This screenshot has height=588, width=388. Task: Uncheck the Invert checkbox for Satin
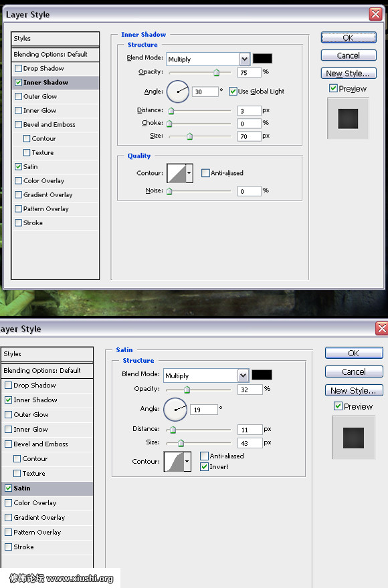tap(204, 467)
